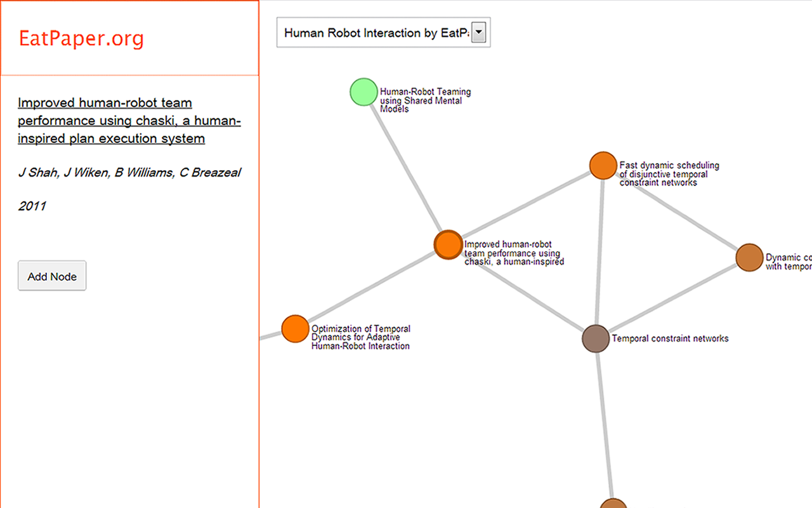
Task: Click the Optimization of Temporal Dynamics label text
Action: click(x=360, y=337)
